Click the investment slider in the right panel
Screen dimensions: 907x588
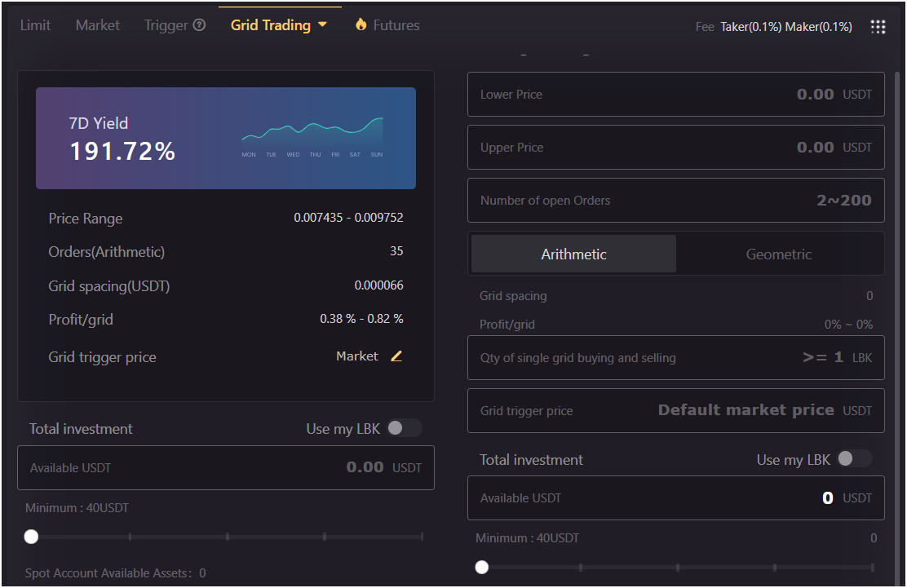(x=481, y=566)
